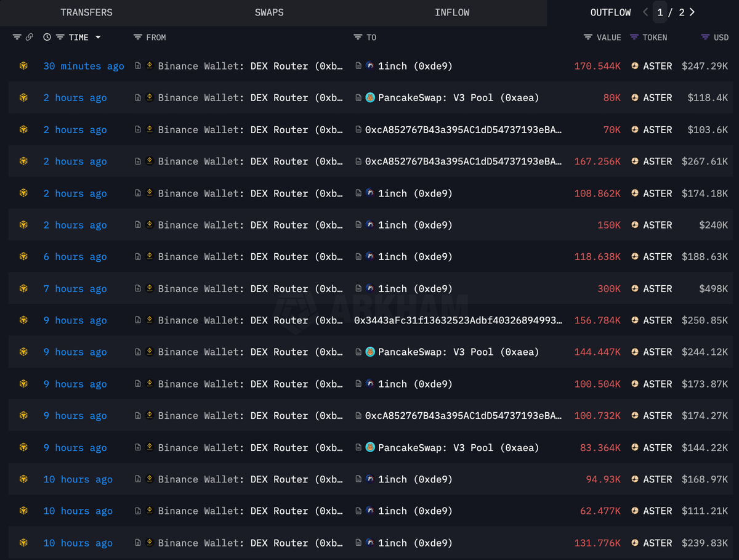Screen dimensions: 739x560
Task: Open the TIME column filter icon
Action: click(60, 37)
